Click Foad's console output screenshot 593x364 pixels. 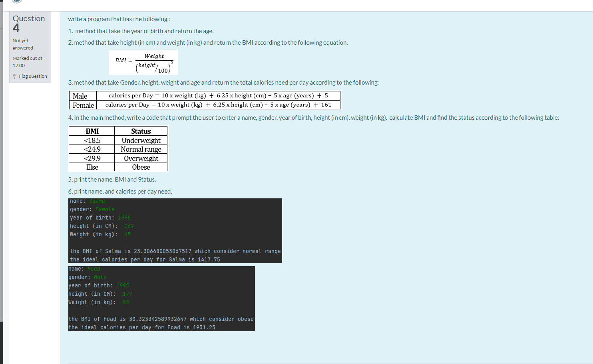click(x=161, y=299)
